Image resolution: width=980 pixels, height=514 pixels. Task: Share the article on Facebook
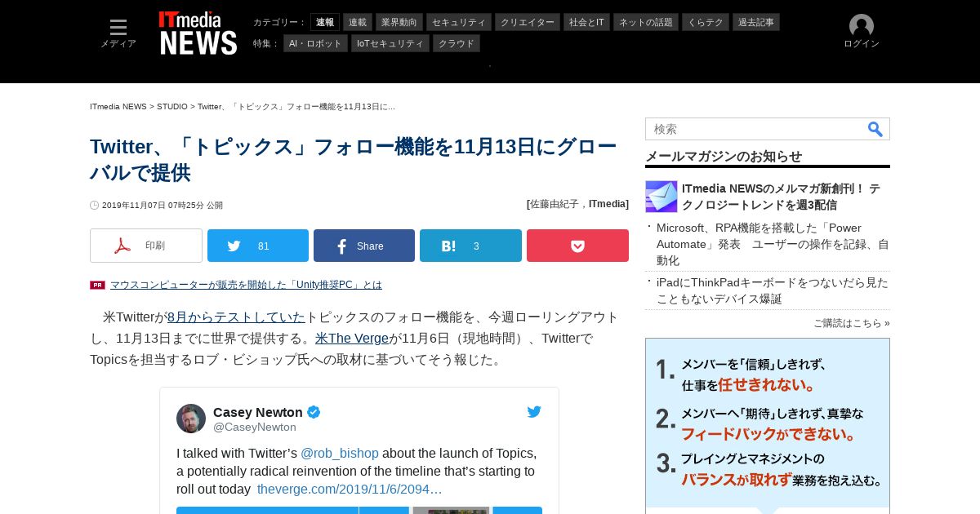(364, 246)
